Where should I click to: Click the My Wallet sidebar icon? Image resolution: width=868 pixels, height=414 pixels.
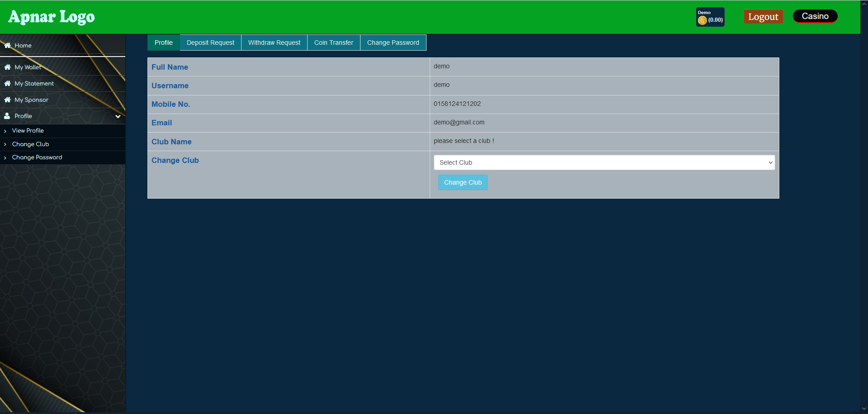coord(7,67)
